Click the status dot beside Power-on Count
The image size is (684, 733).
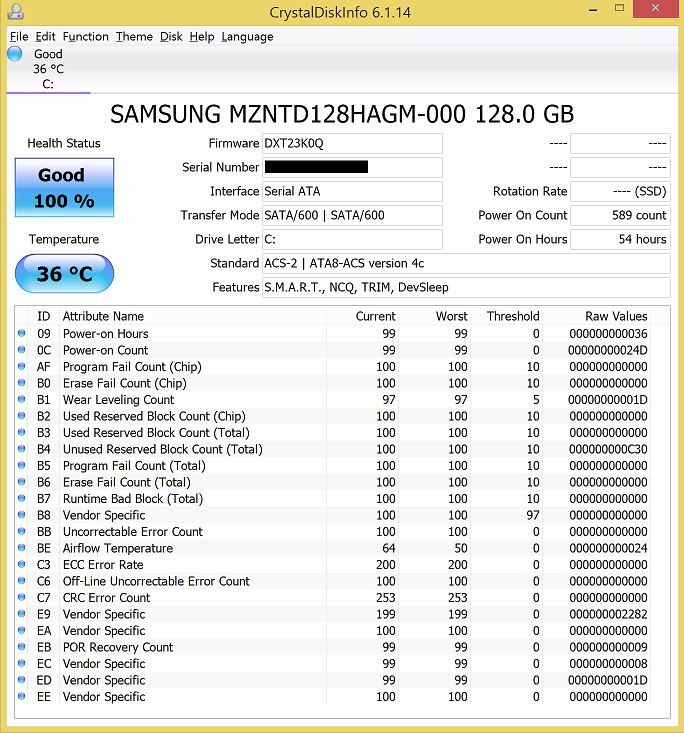coord(22,350)
